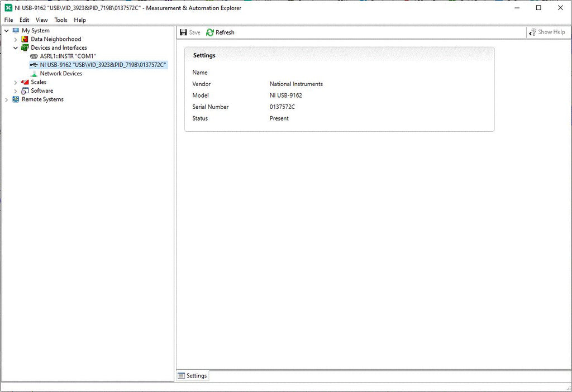Select Data Neighborhood tree item
The image size is (572, 392).
(x=56, y=39)
